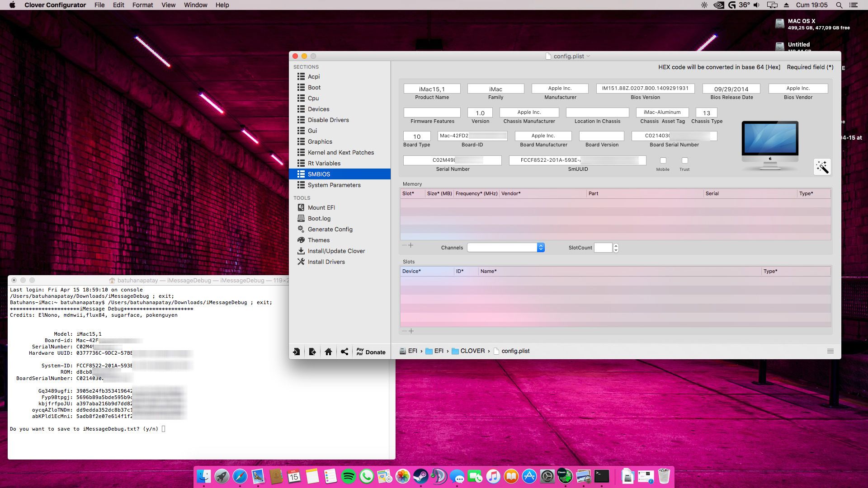Edit the Board-ID input field
This screenshot has width=868, height=488.
[x=472, y=136]
